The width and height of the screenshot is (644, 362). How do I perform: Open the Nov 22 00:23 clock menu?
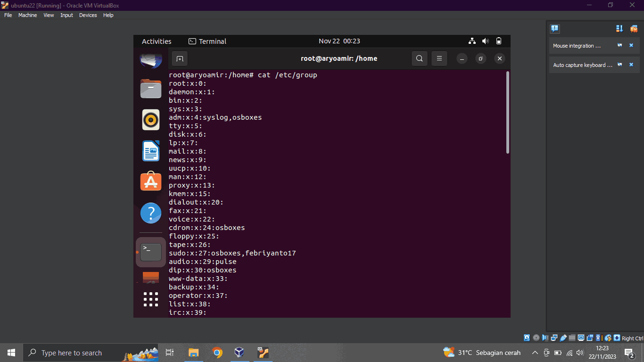[x=339, y=41]
